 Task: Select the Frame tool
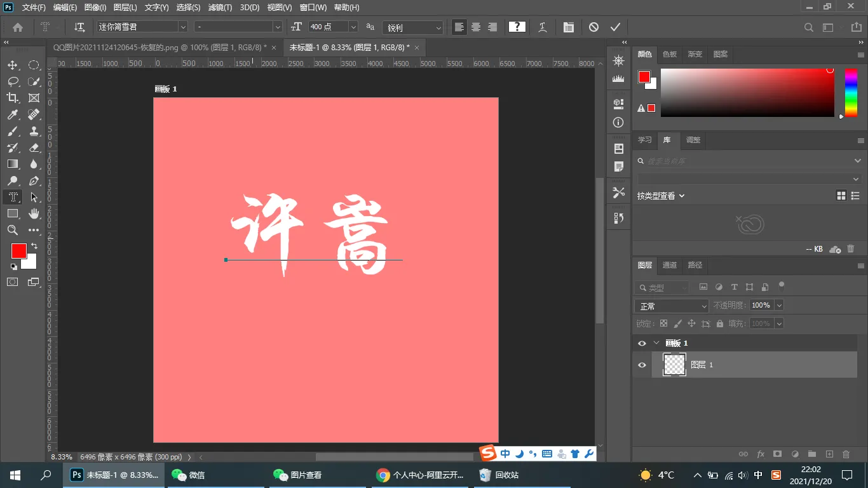point(34,98)
